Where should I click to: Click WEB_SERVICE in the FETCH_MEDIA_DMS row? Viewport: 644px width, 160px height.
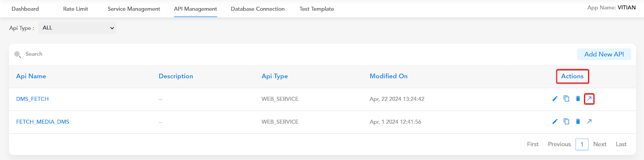[280, 122]
